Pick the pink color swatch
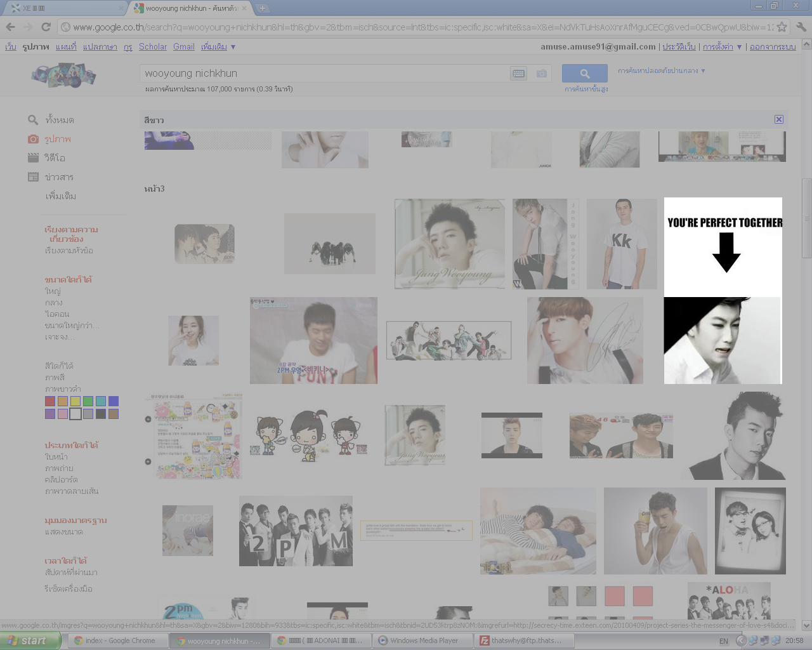 [63, 414]
